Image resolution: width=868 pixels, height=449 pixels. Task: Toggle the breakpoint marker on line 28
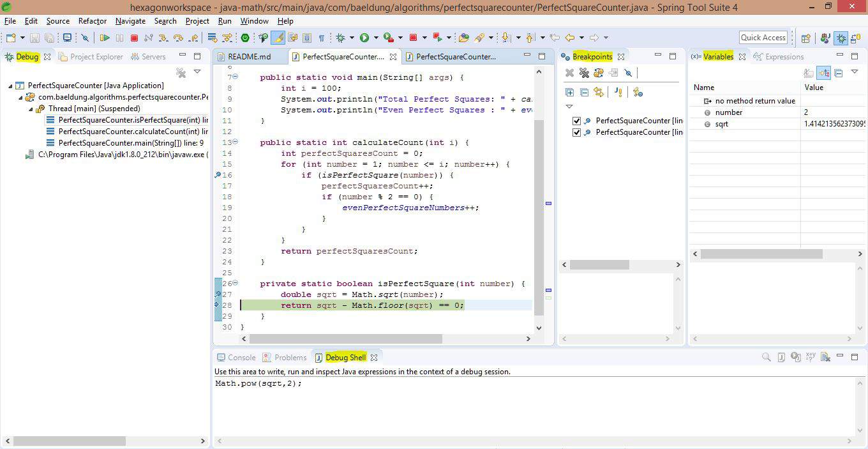point(218,305)
